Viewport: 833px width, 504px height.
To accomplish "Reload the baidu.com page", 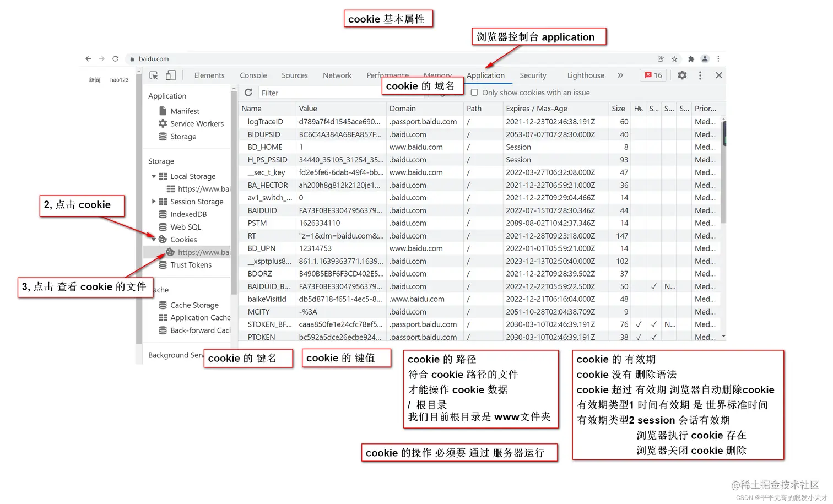I will (x=115, y=58).
